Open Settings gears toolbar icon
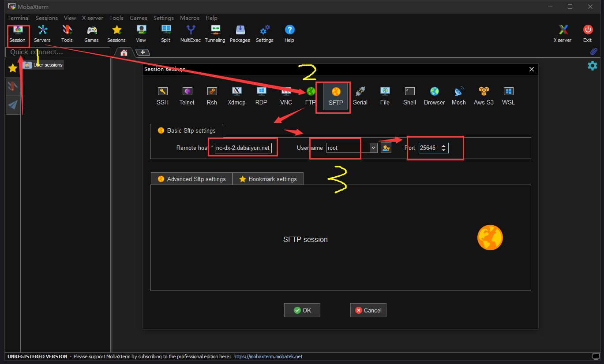The width and height of the screenshot is (604, 364). click(x=265, y=34)
